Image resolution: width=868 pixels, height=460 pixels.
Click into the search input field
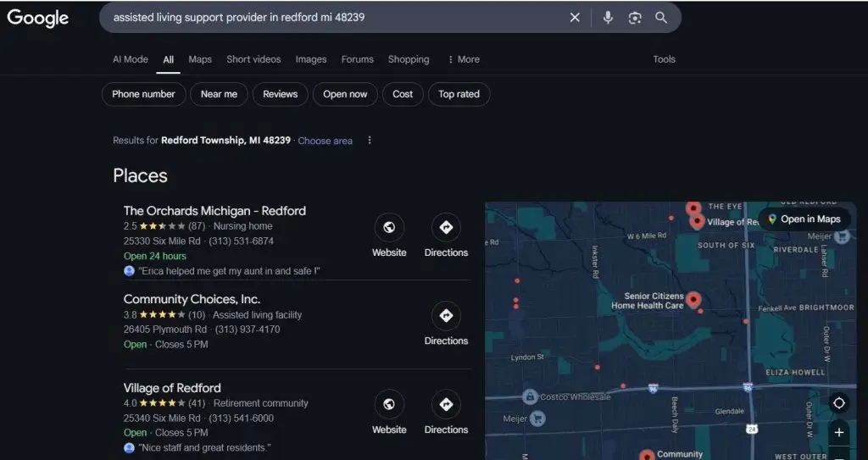pos(337,18)
